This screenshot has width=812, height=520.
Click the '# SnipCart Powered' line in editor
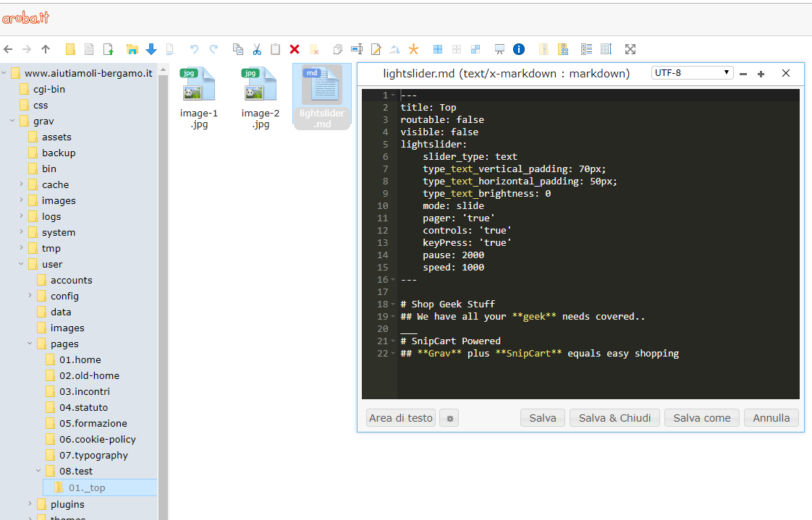451,341
